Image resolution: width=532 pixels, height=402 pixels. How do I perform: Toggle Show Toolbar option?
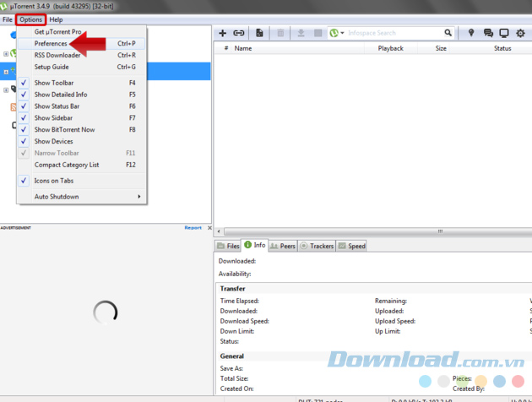[x=81, y=83]
